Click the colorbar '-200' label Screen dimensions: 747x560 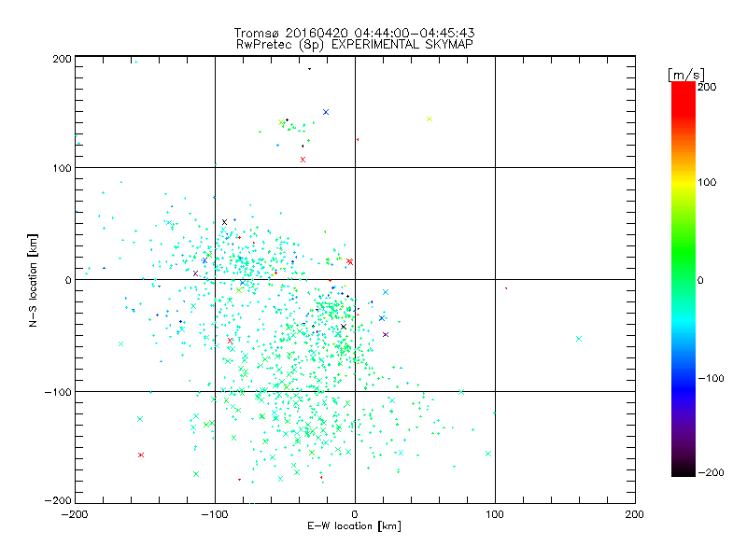tap(711, 472)
